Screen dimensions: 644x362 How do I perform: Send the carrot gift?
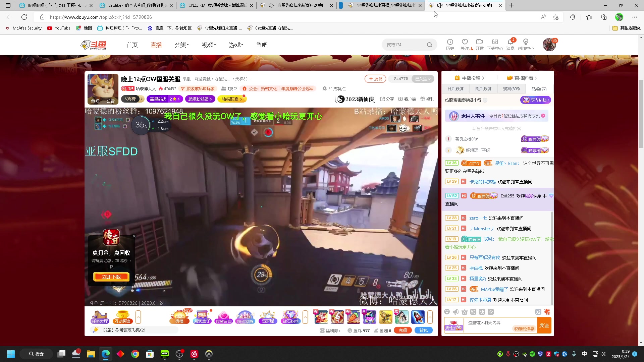(353, 317)
